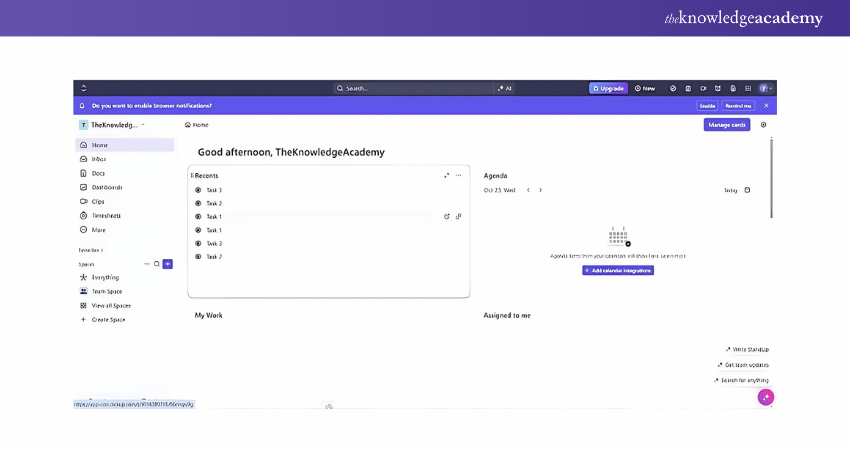Click the Manage cards button
The height and width of the screenshot is (450, 850).
727,125
